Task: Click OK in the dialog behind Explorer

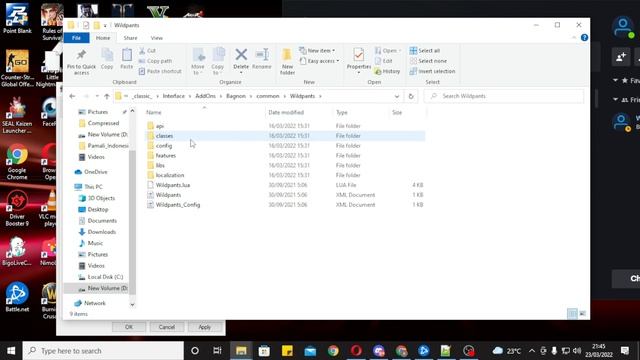Action: [129, 327]
